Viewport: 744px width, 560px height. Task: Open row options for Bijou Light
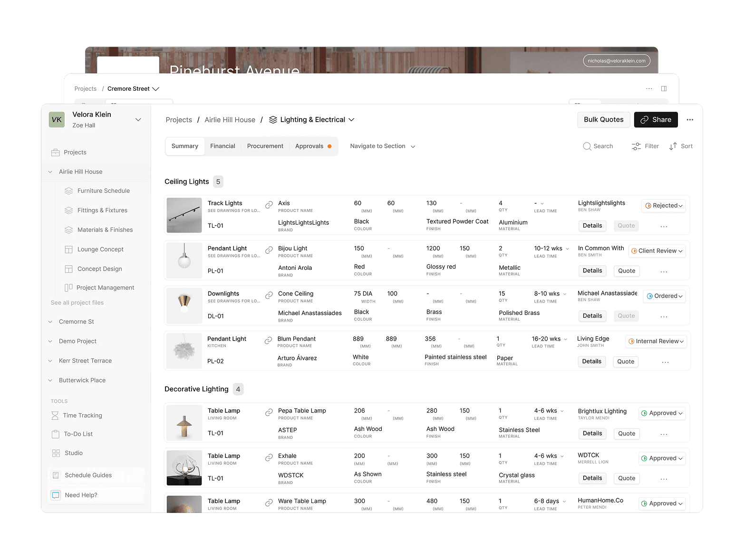click(x=664, y=272)
